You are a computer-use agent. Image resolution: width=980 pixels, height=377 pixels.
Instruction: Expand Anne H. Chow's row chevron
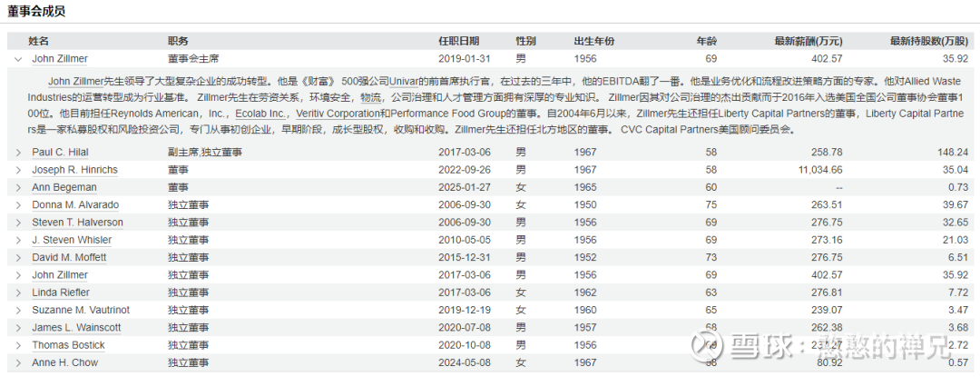[17, 362]
